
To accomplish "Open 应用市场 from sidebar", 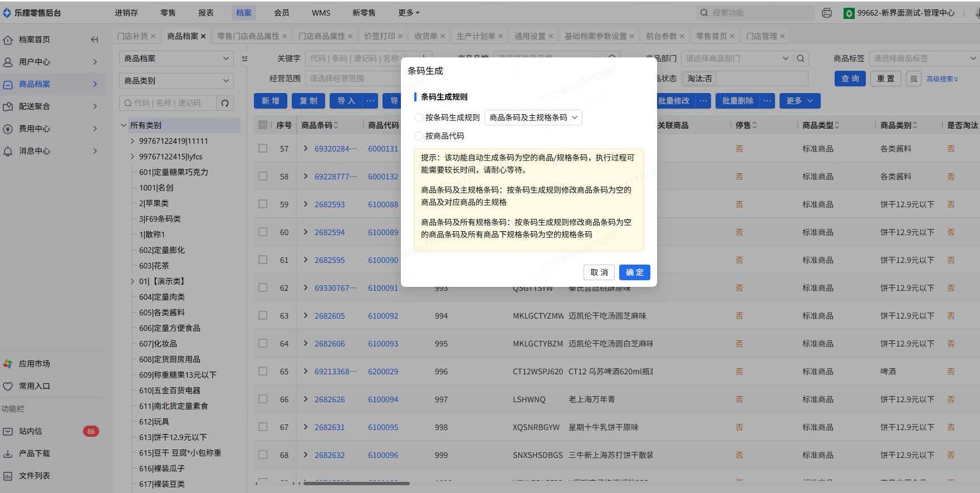I will click(x=34, y=364).
